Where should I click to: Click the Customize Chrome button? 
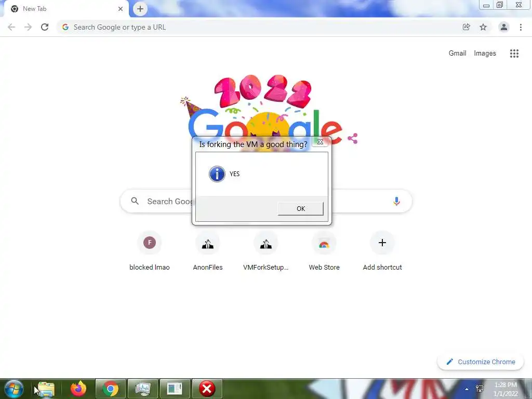click(x=481, y=362)
